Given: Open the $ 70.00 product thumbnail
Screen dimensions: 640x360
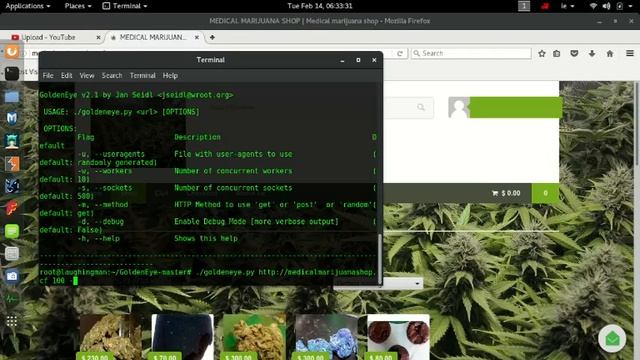Looking at the screenshot, I should (x=182, y=337).
